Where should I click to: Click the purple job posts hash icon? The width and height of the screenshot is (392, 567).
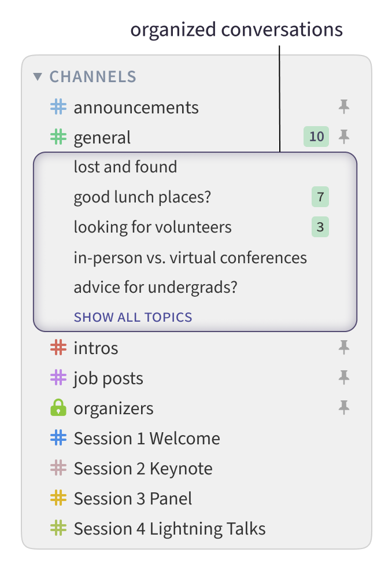click(58, 378)
